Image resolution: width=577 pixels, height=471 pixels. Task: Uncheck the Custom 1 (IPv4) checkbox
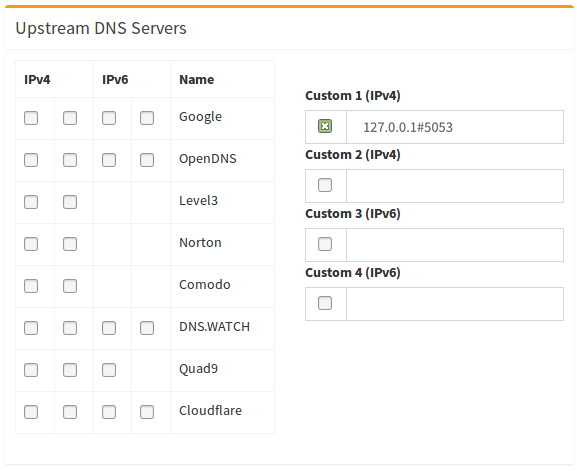[325, 126]
